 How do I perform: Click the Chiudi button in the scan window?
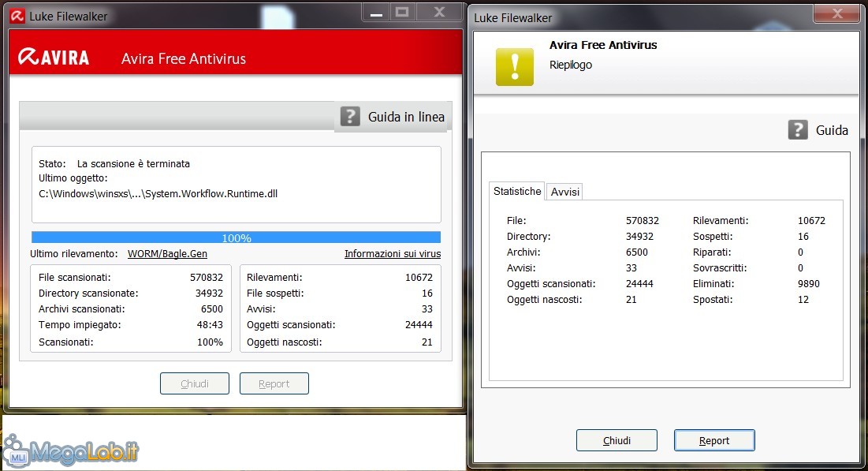pos(194,383)
